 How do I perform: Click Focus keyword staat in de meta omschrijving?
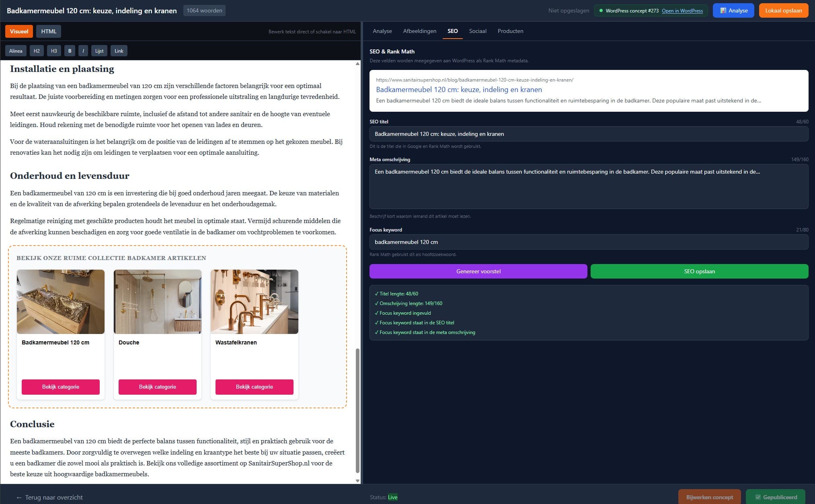pos(425,332)
